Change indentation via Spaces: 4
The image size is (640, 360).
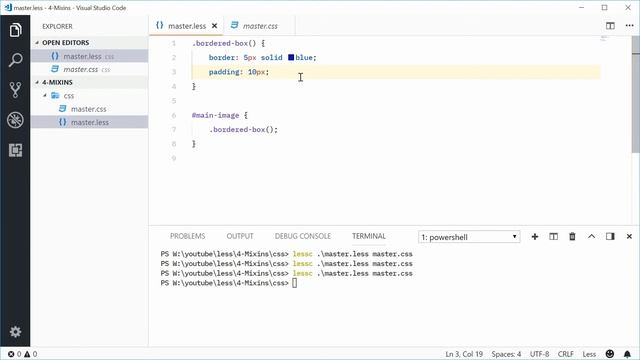point(506,354)
